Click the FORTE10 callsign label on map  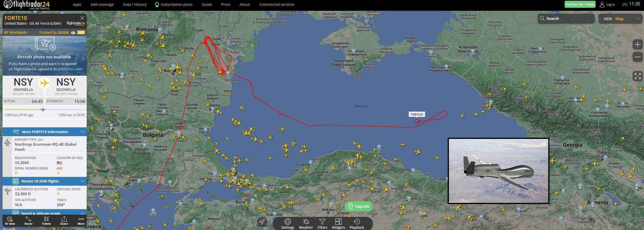click(417, 115)
